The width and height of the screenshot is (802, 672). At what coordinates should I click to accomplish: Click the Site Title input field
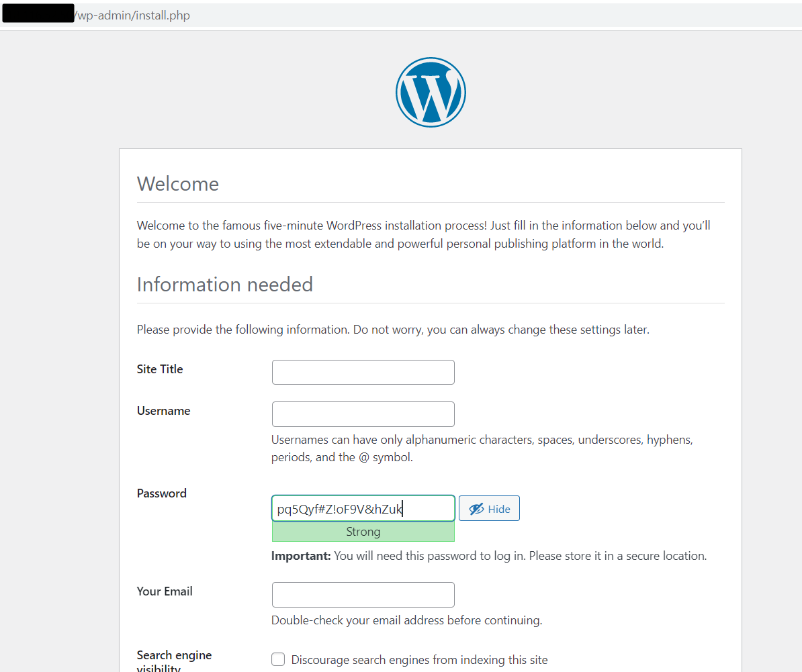click(363, 372)
